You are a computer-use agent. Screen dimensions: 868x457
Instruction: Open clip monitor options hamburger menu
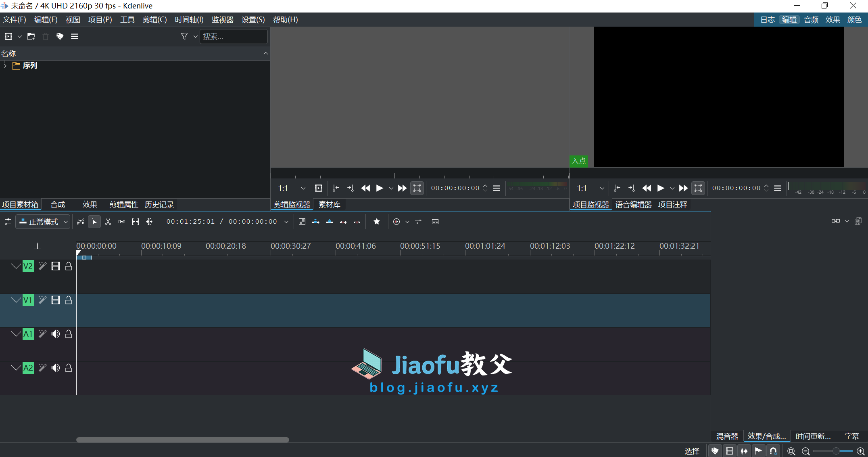pyautogui.click(x=497, y=188)
